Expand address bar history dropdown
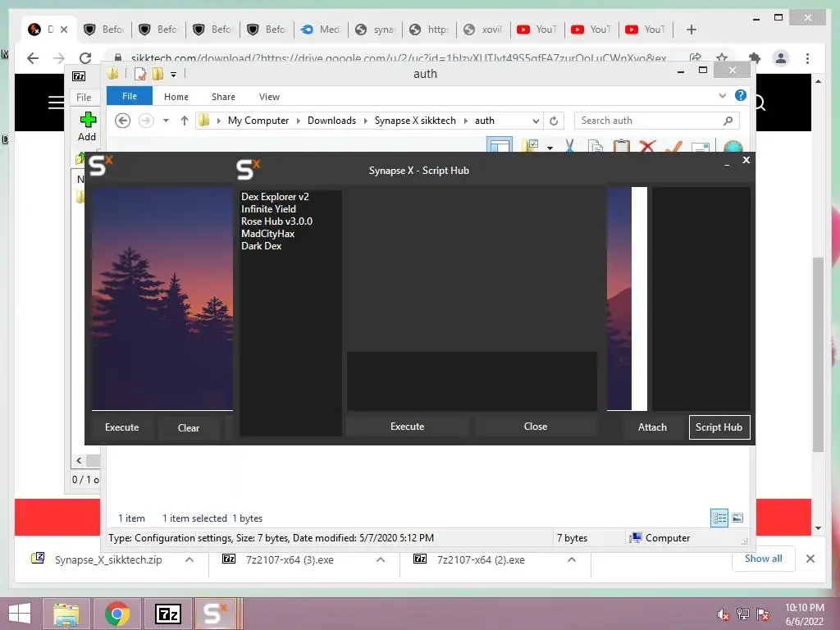840x630 pixels. click(x=536, y=121)
